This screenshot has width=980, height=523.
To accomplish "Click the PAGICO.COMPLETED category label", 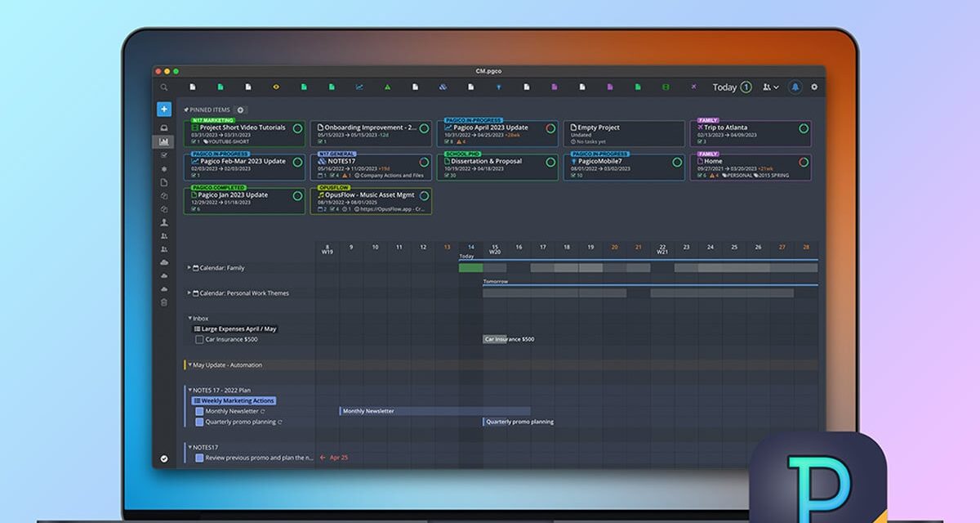I will (219, 187).
